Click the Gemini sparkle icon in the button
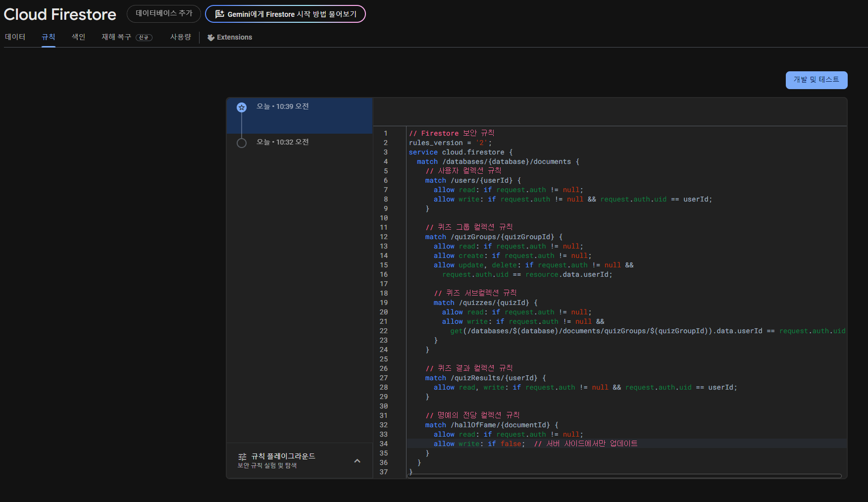 (219, 14)
